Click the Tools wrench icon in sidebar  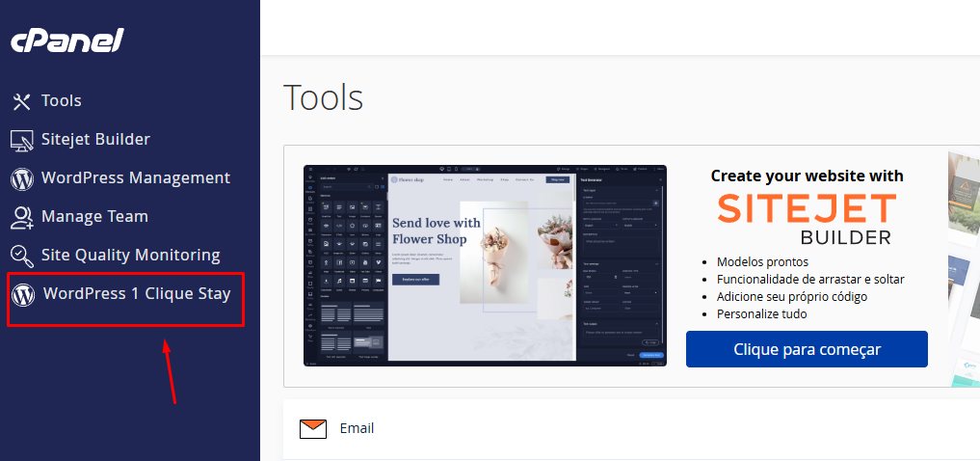click(22, 101)
